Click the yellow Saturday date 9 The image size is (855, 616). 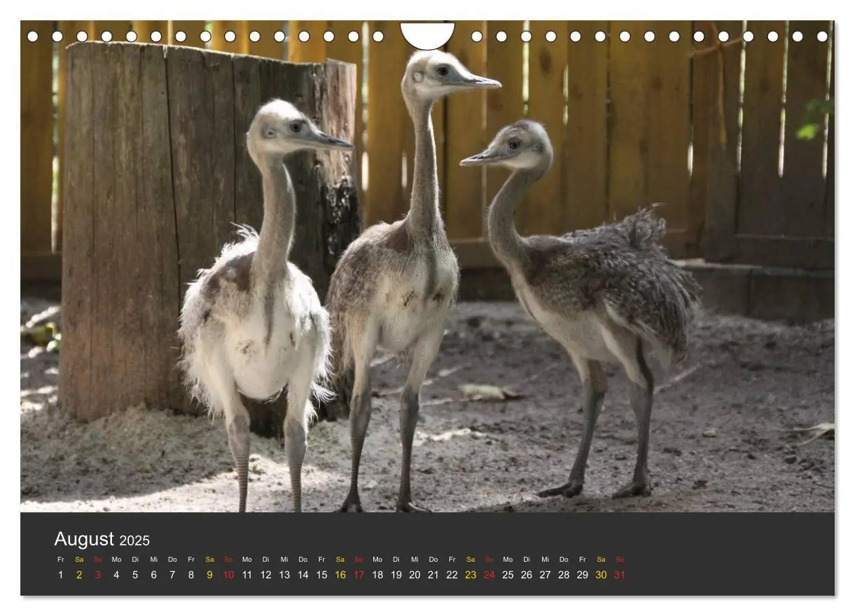(x=210, y=575)
